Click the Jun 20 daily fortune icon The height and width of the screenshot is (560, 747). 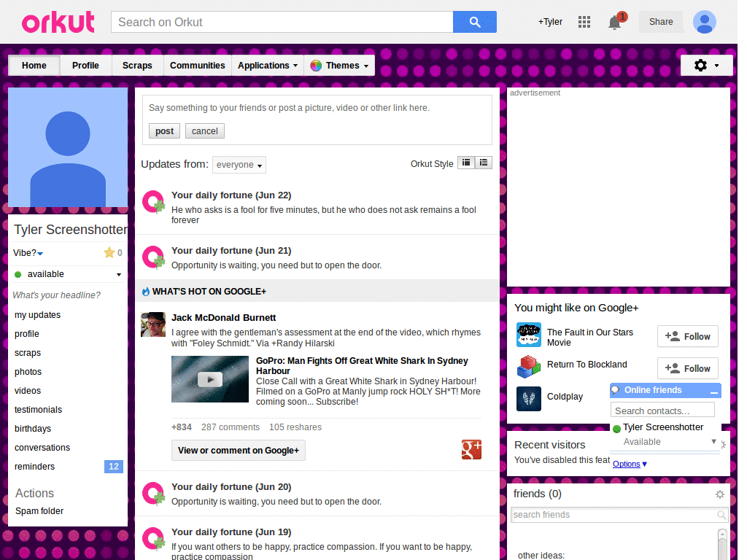tap(154, 494)
